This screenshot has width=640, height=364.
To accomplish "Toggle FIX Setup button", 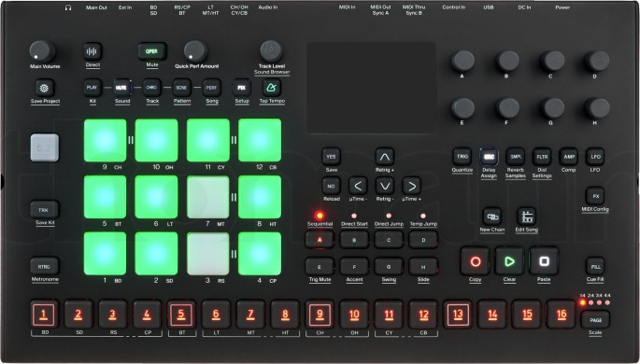I will click(242, 88).
